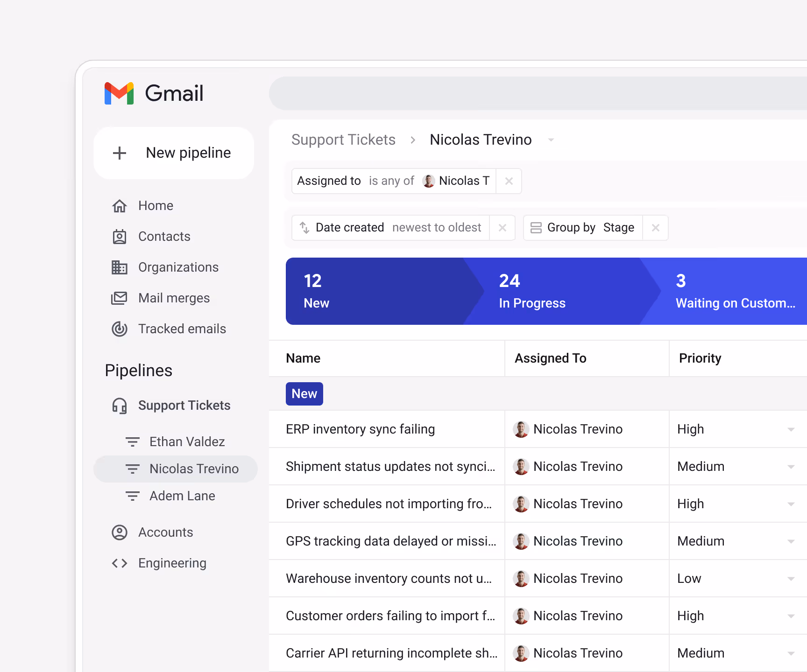Click the Contacts badge icon

pyautogui.click(x=120, y=237)
